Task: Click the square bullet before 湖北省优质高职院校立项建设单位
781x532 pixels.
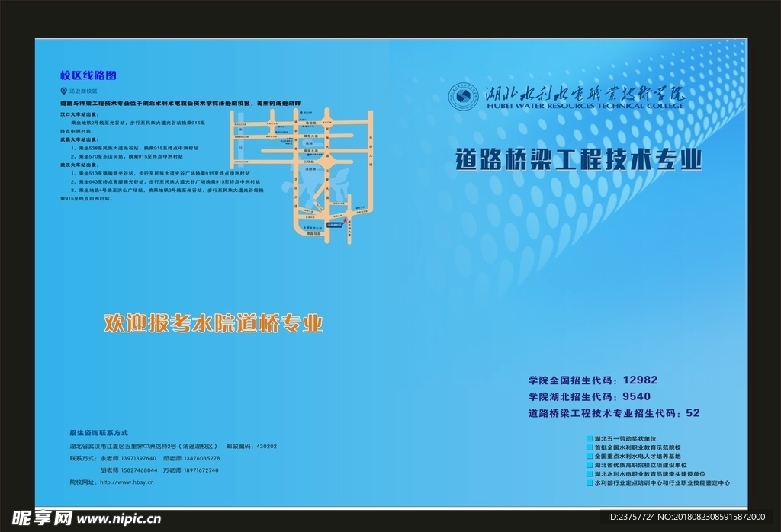Action: [x=590, y=465]
